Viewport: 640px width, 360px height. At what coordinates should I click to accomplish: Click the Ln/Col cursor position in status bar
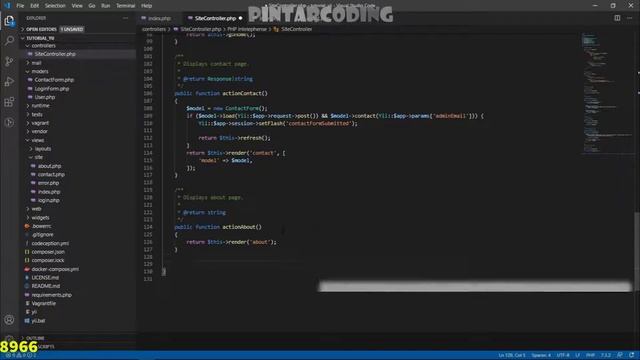pos(512,355)
